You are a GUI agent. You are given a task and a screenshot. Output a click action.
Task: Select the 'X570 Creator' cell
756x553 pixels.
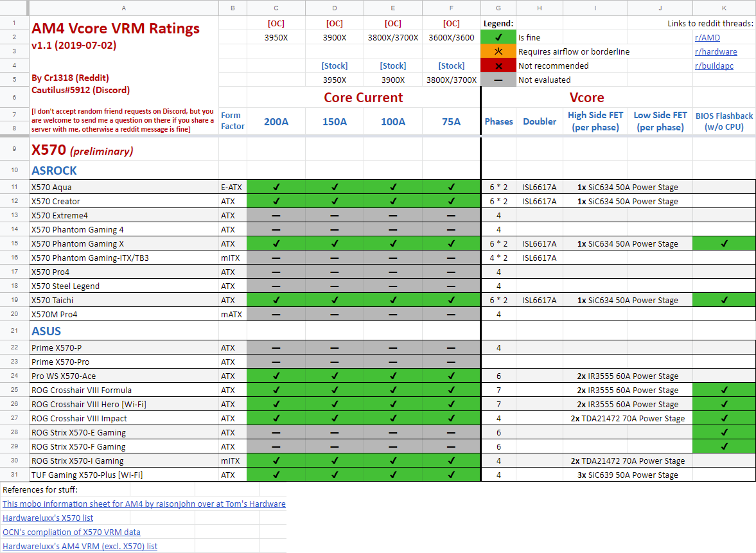point(124,201)
